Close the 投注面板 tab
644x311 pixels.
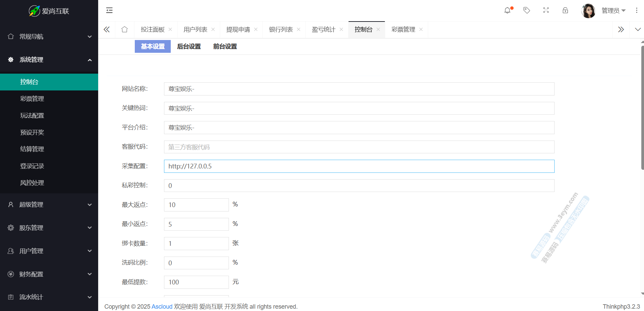tap(170, 30)
